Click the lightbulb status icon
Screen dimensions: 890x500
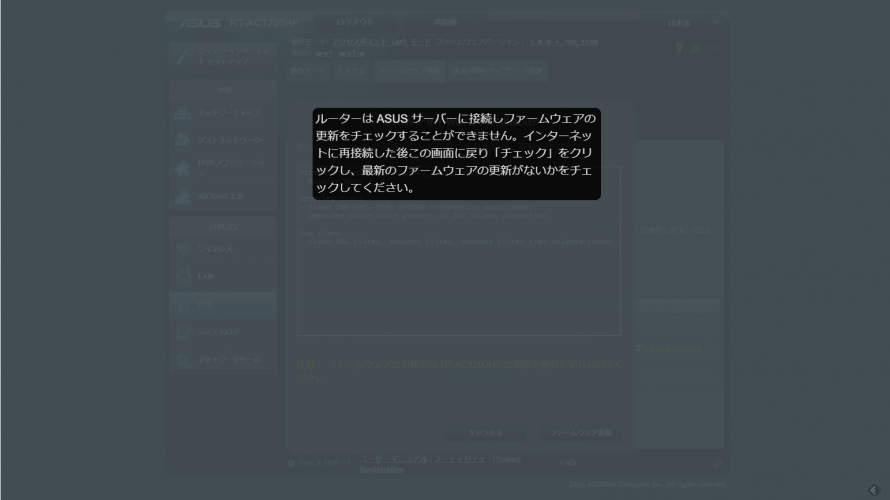pos(679,48)
